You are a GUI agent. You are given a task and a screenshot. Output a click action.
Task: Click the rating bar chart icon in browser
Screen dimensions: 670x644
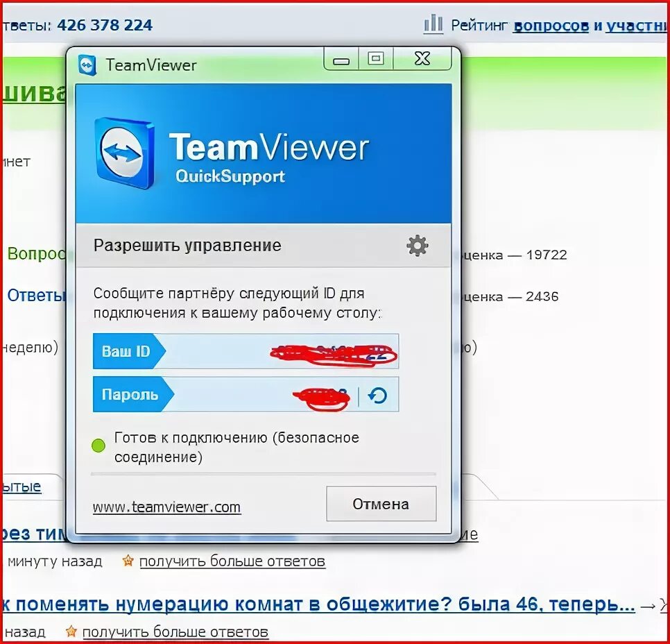coord(433,24)
